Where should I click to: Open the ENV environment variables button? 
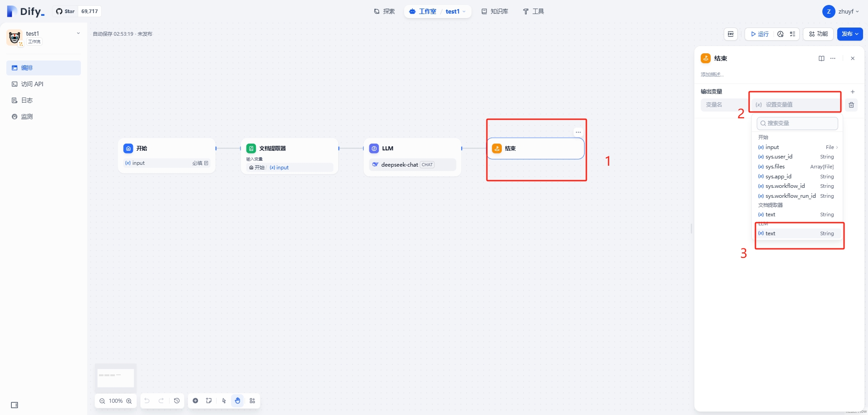pyautogui.click(x=731, y=34)
